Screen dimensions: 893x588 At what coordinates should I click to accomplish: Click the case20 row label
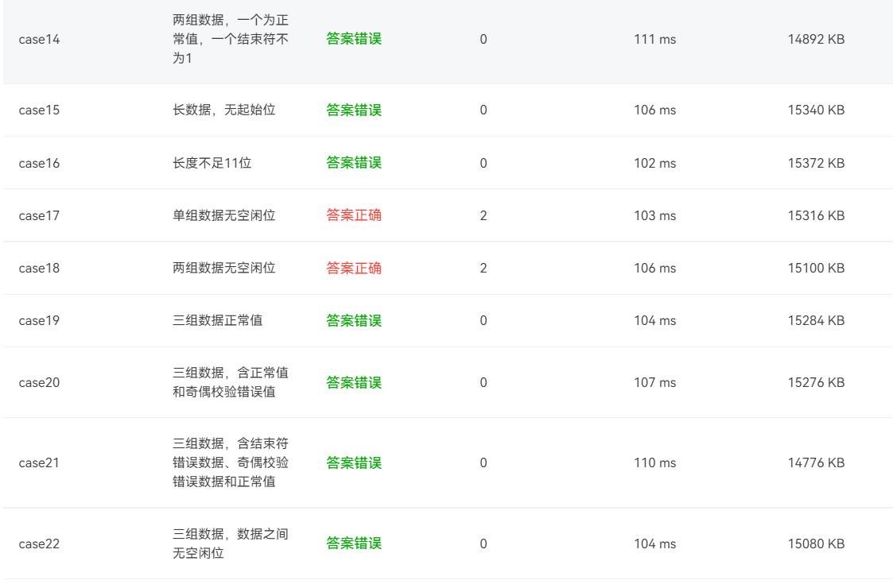39,383
